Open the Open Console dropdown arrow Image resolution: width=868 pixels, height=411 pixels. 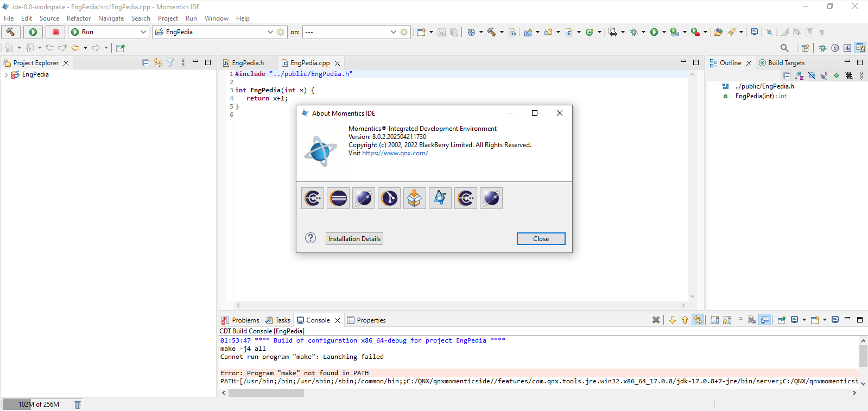tap(825, 320)
